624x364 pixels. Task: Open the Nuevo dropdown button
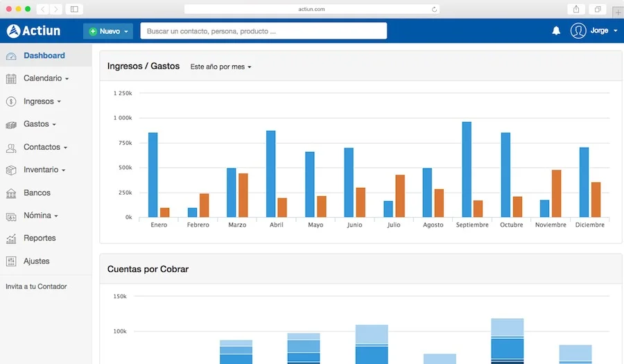click(x=108, y=31)
